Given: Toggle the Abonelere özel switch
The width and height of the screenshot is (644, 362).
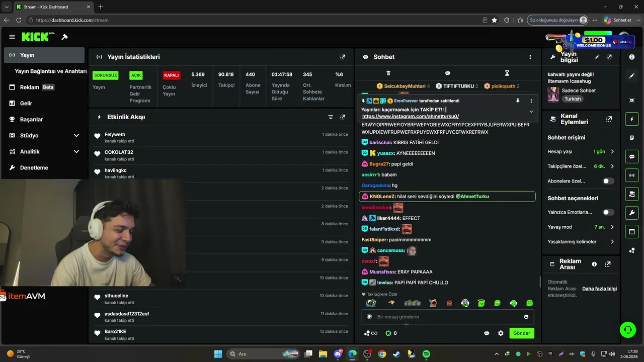Looking at the screenshot, I should click(x=608, y=181).
